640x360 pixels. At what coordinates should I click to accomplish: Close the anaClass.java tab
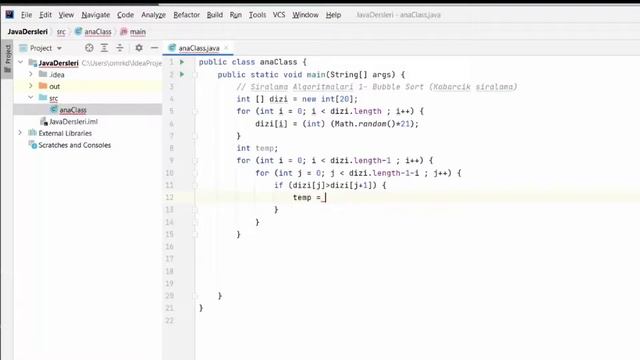click(x=226, y=48)
